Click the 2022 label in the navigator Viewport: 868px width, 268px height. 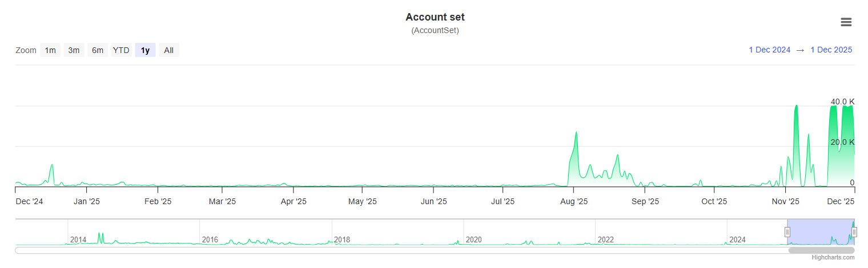[x=606, y=239]
